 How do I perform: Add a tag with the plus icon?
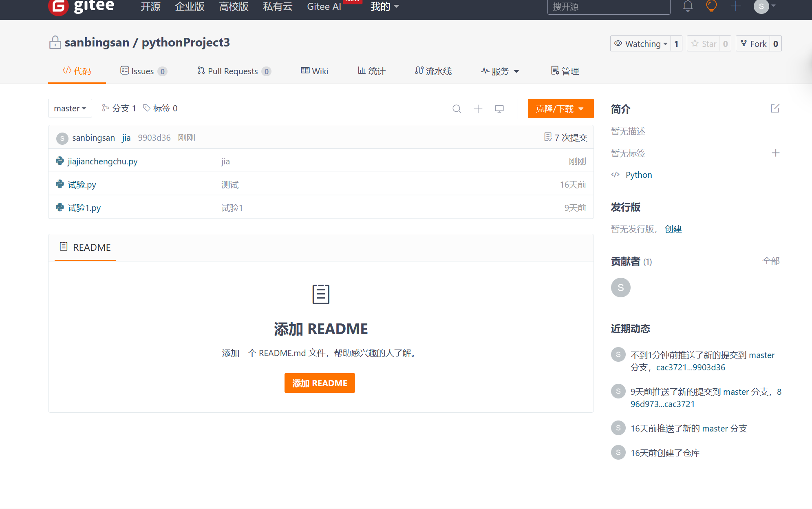coord(775,153)
